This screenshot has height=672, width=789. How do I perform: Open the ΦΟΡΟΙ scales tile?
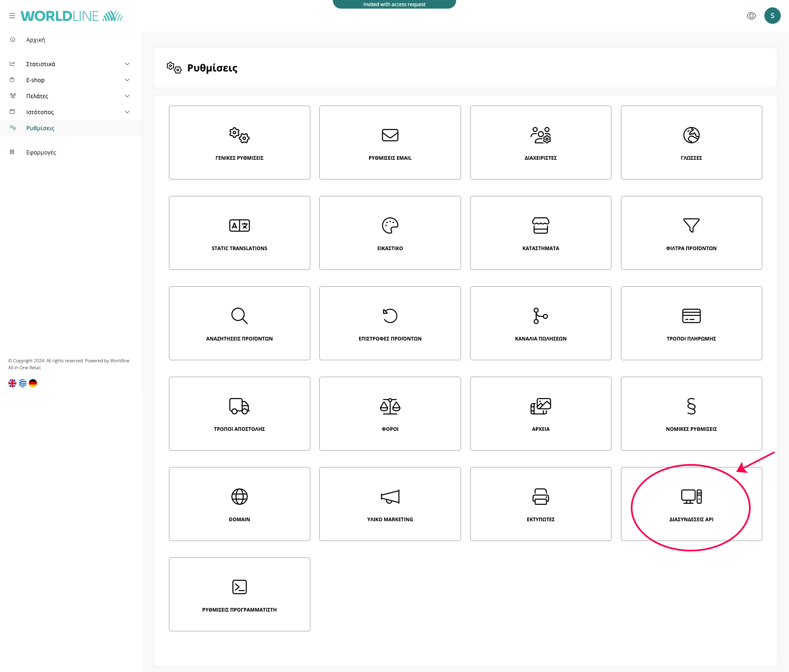coord(390,413)
